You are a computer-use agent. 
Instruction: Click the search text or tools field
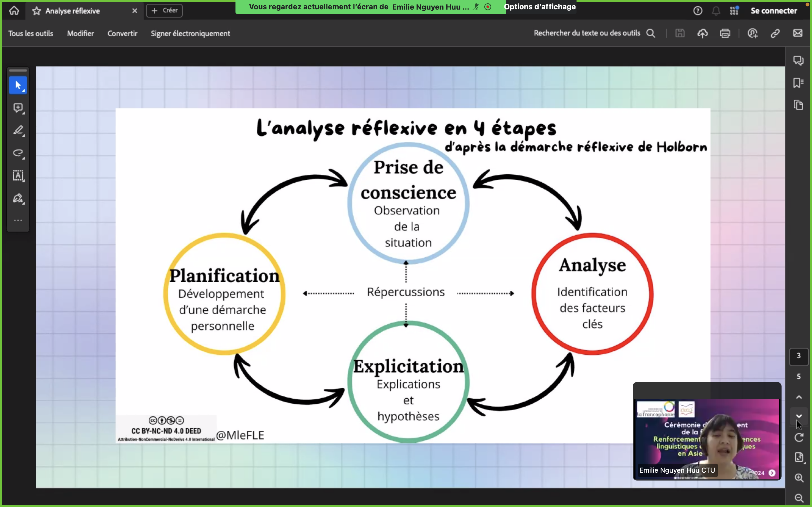tap(587, 33)
